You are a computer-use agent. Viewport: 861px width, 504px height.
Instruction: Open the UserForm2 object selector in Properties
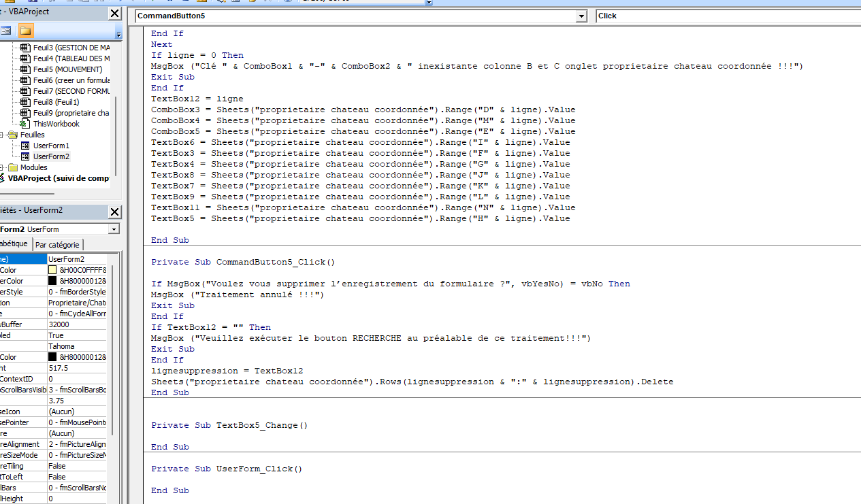coord(113,229)
